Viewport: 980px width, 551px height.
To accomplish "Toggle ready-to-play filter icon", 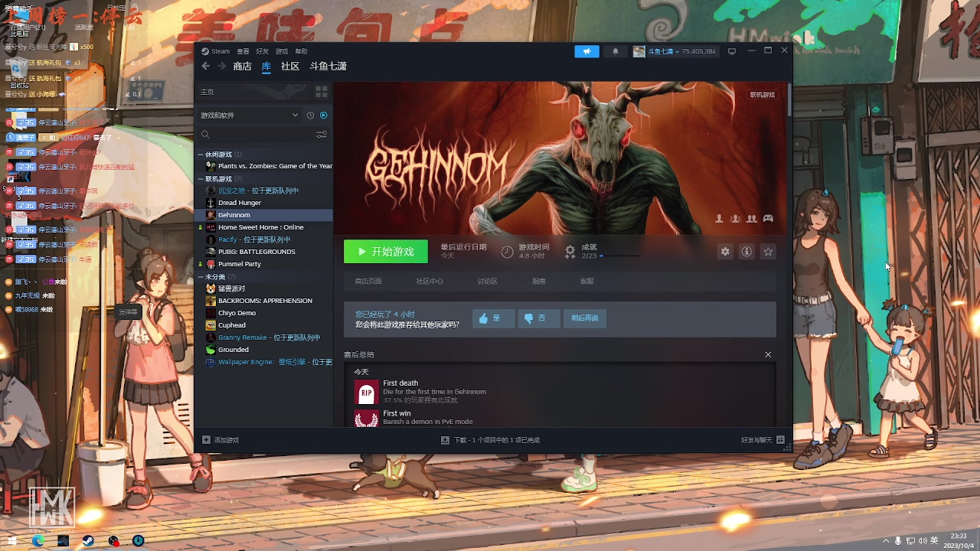I will pos(324,116).
